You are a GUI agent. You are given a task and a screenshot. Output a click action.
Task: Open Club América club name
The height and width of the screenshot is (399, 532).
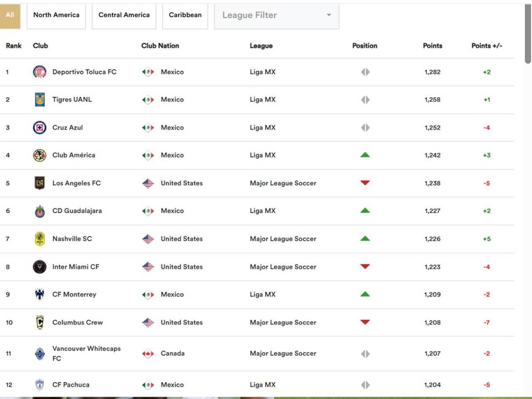(x=74, y=155)
